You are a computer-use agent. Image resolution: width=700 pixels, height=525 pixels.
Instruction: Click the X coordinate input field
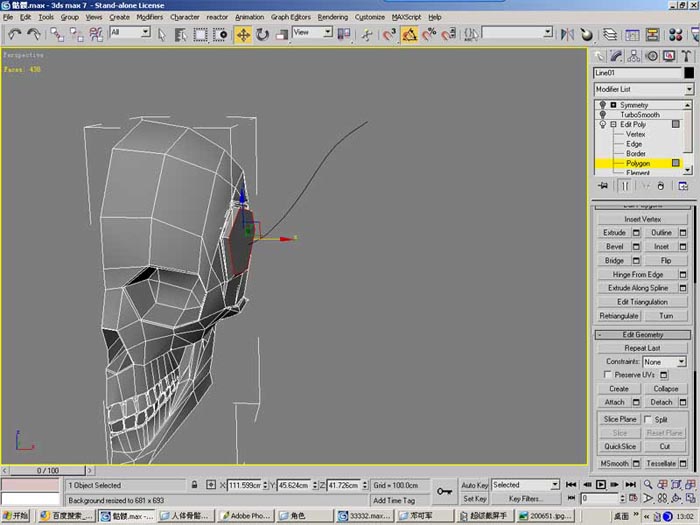coord(245,485)
